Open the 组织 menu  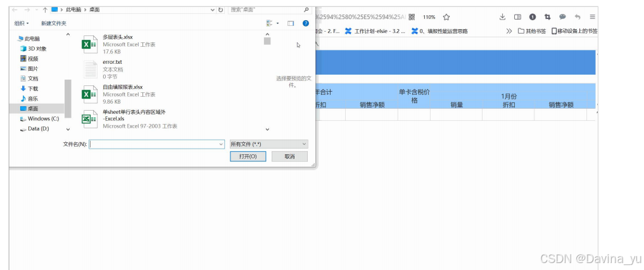(22, 23)
